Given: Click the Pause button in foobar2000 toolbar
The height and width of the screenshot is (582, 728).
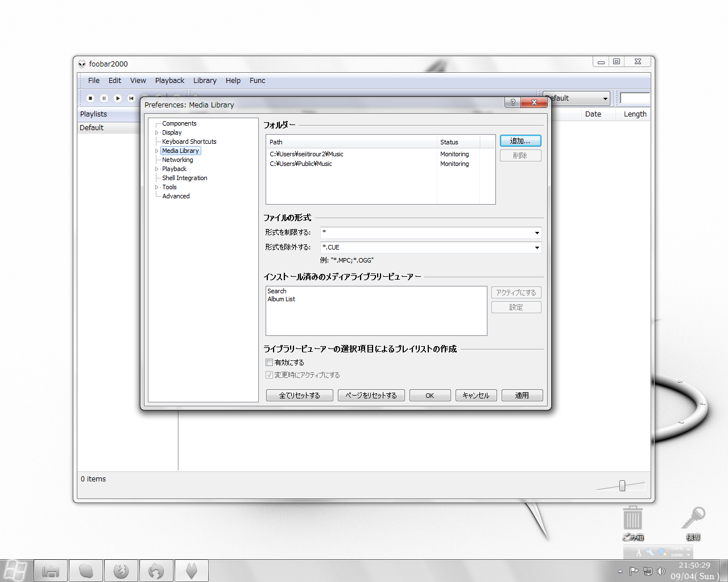Looking at the screenshot, I should pyautogui.click(x=104, y=98).
